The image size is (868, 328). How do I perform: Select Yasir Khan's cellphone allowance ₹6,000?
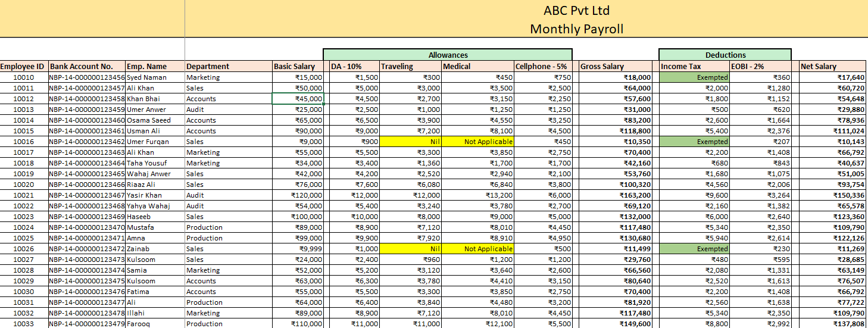point(543,195)
